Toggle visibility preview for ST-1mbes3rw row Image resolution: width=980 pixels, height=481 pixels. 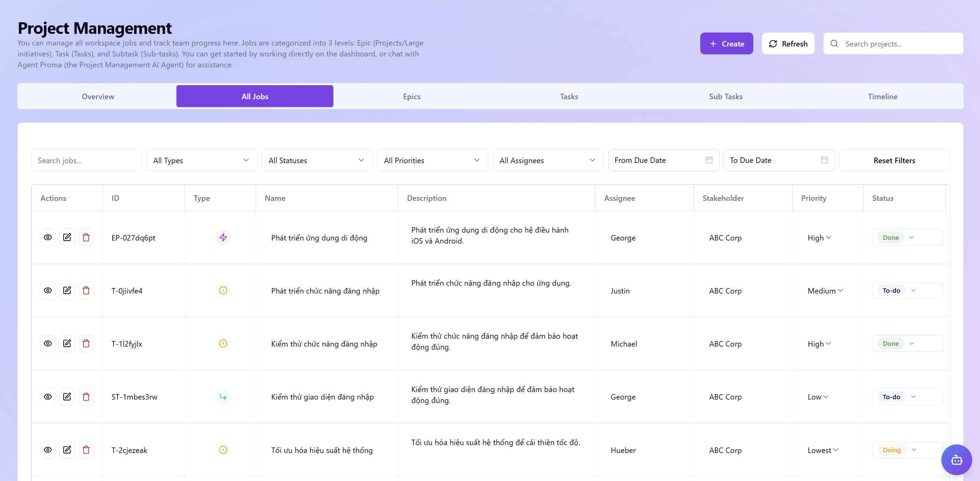tap(48, 396)
